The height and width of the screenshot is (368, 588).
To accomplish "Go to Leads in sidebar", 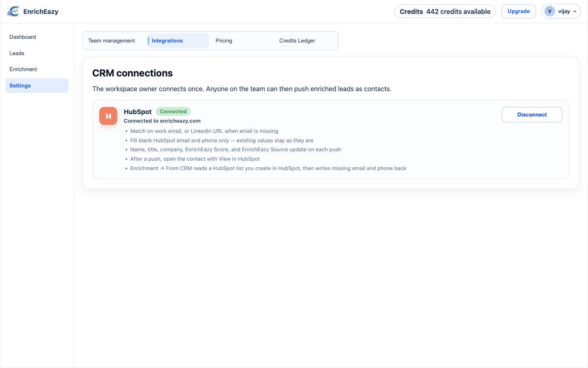I will pos(37,53).
